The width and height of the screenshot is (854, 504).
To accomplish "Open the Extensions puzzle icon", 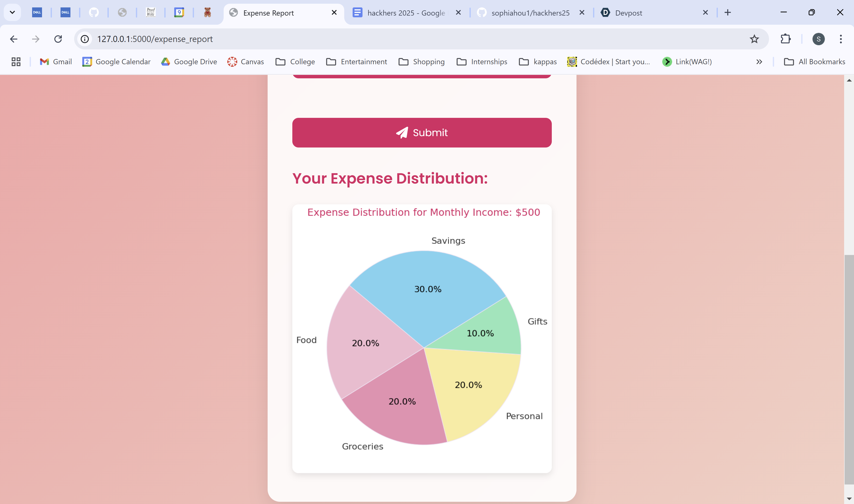I will tap(785, 39).
